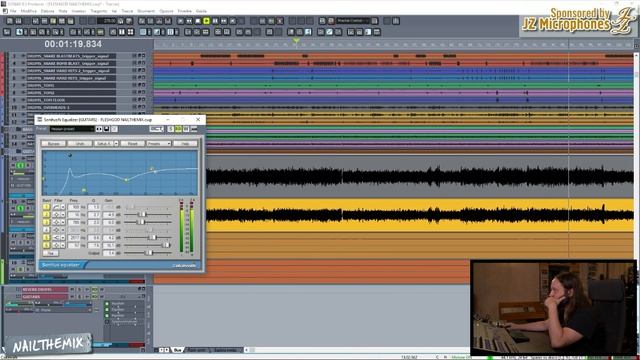Toggle EQ band 3 on or off
Viewport: 640px width, 360px height.
pyautogui.click(x=46, y=222)
